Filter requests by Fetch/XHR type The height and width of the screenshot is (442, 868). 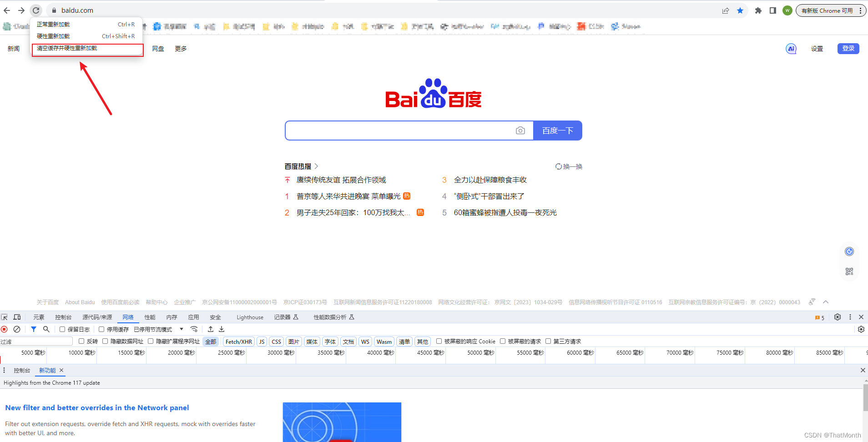click(x=238, y=342)
